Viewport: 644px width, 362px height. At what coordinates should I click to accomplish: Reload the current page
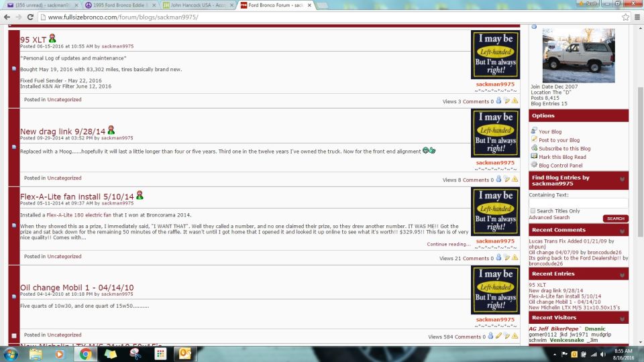point(30,17)
